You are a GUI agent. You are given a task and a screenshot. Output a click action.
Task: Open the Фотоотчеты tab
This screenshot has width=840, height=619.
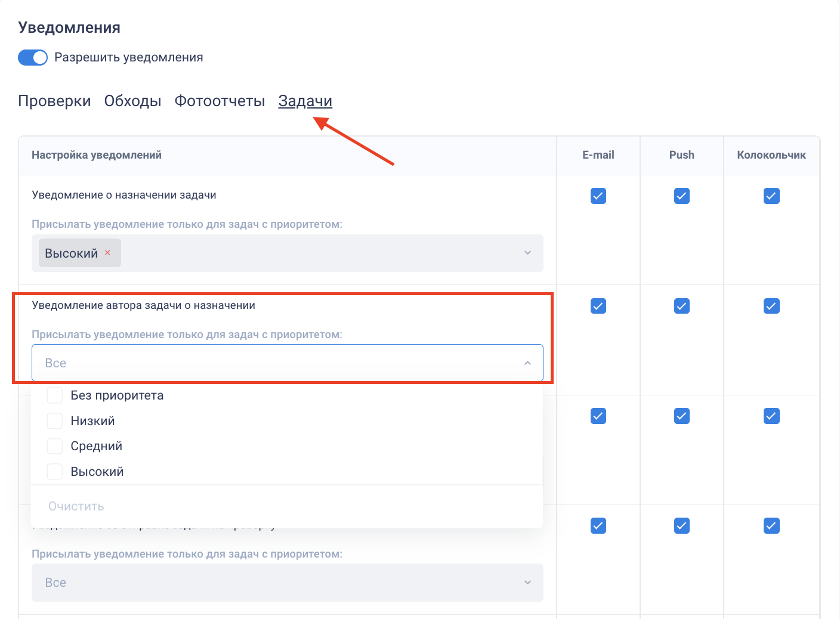click(220, 101)
